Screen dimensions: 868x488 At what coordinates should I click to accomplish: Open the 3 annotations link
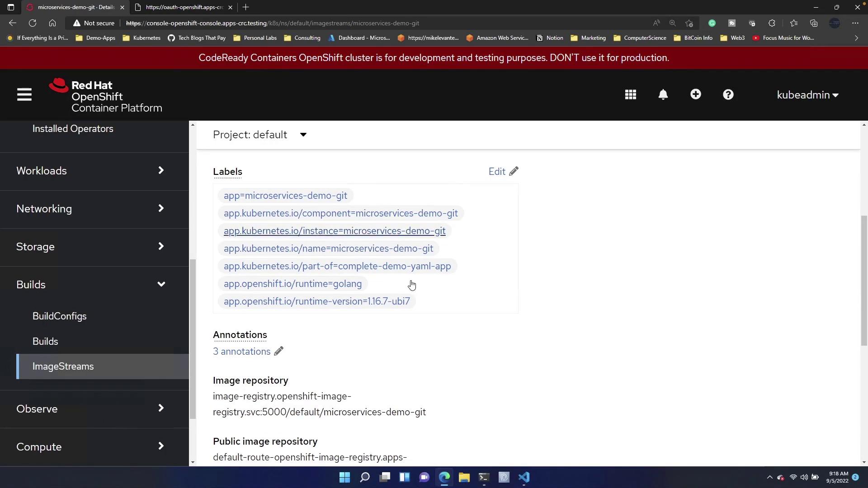[x=241, y=352]
